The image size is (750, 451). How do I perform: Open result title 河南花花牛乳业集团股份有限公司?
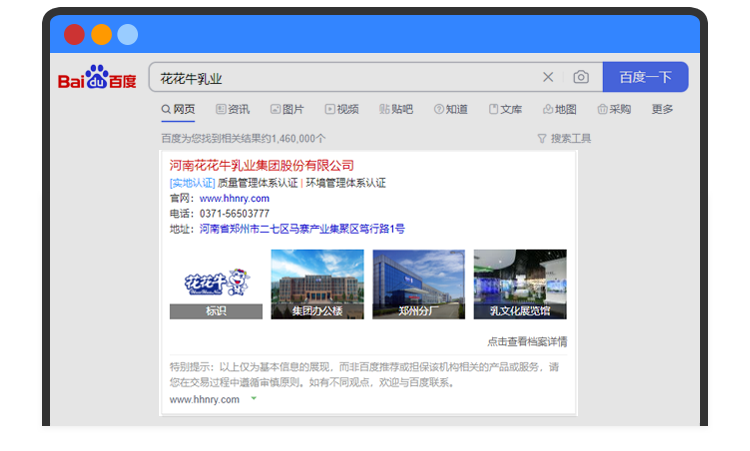tap(262, 166)
